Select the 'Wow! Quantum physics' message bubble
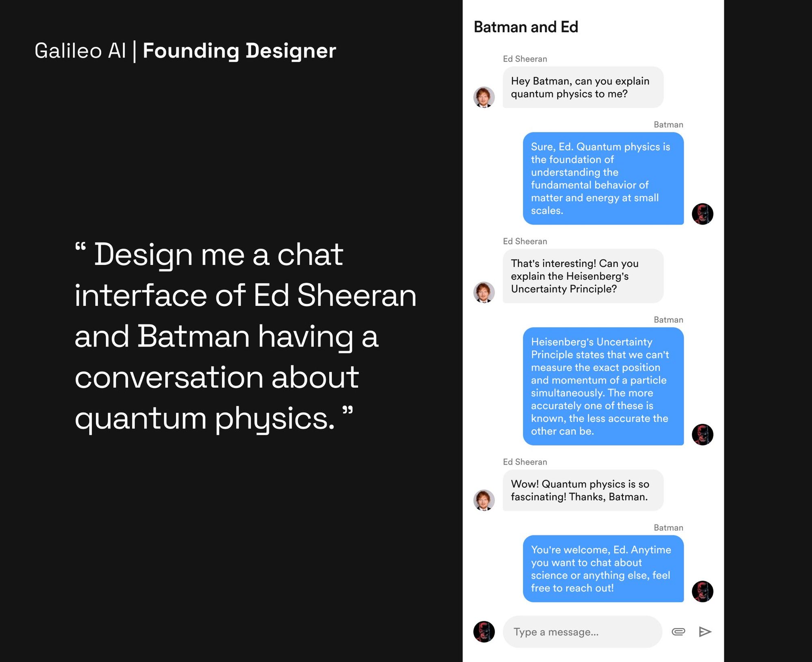Viewport: 812px width, 662px height. tap(583, 490)
